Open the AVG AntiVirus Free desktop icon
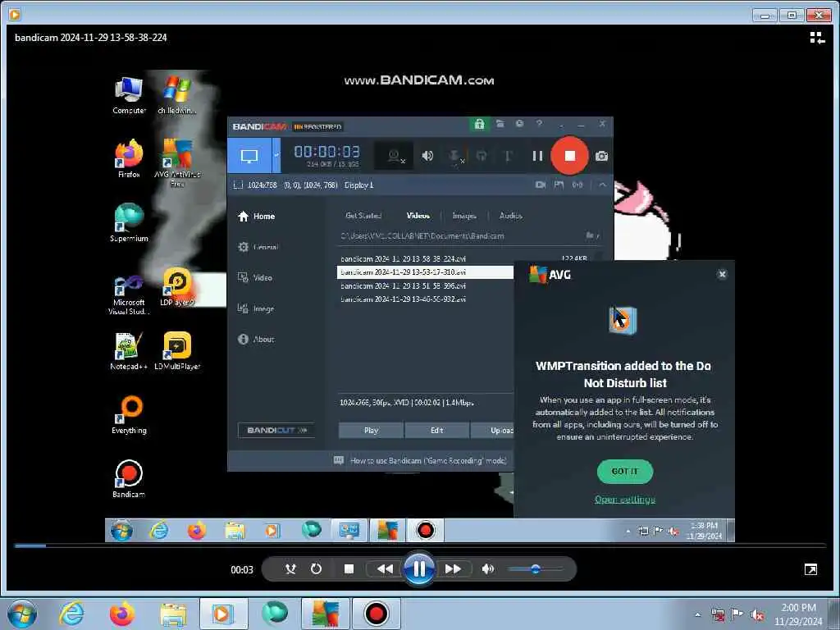 (177, 163)
